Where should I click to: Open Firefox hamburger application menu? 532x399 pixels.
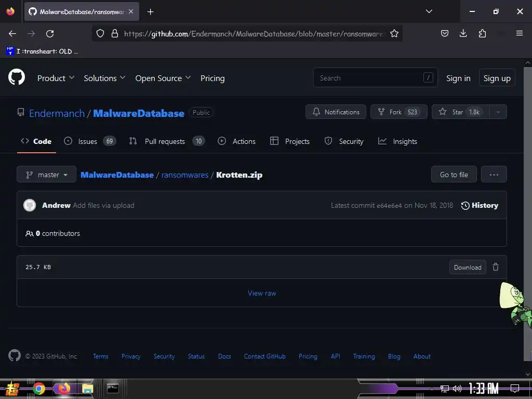pos(519,33)
